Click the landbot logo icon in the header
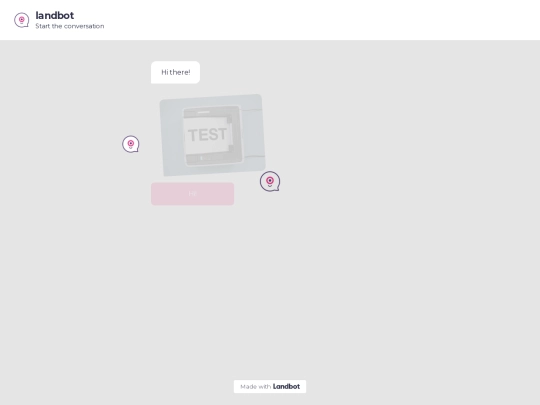 point(22,20)
